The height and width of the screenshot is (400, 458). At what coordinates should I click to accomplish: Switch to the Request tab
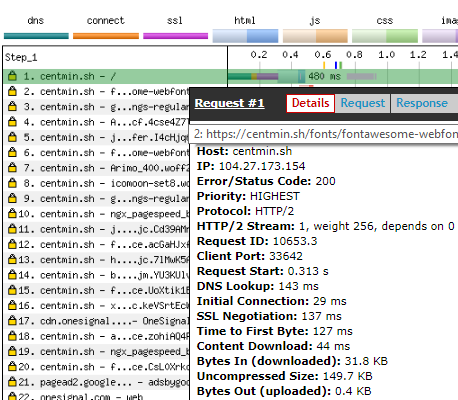coord(363,103)
